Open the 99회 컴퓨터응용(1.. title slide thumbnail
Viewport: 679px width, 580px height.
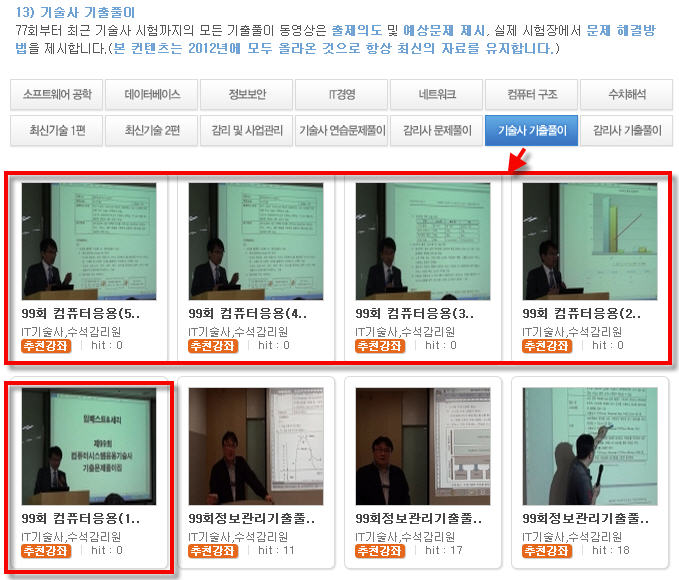pos(89,446)
